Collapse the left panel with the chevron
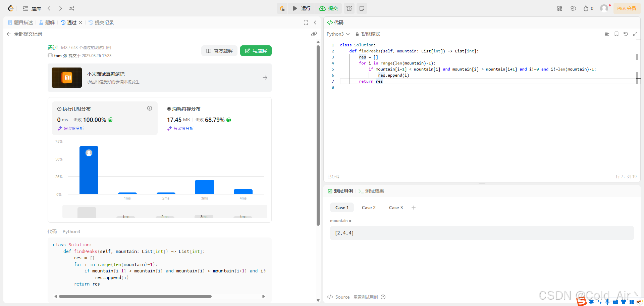This screenshot has width=644, height=306. point(315,23)
